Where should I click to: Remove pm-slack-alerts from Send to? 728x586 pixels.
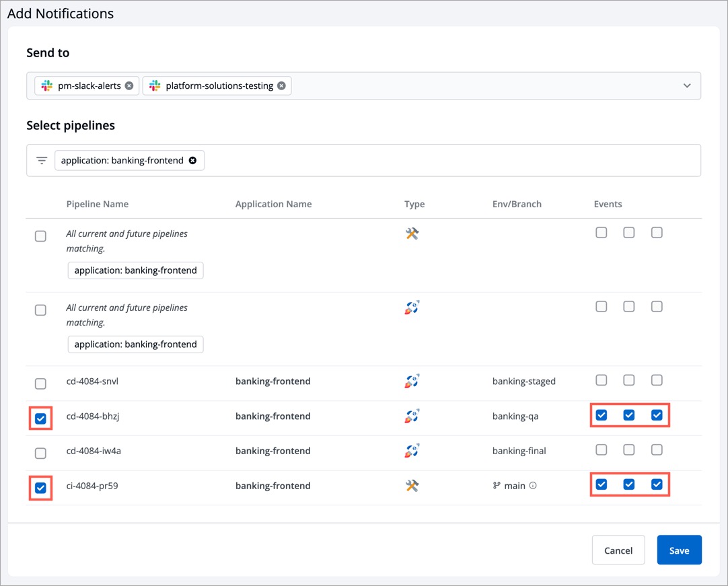[129, 85]
